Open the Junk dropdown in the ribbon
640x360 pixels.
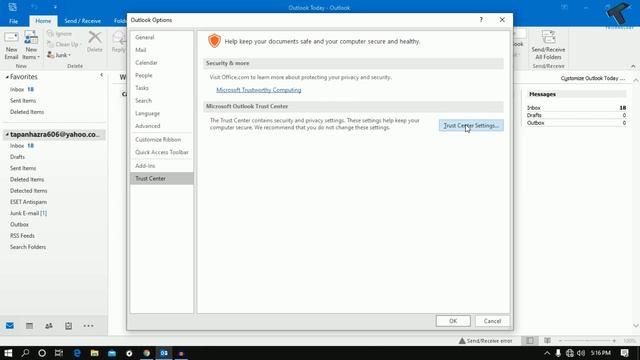coord(59,55)
